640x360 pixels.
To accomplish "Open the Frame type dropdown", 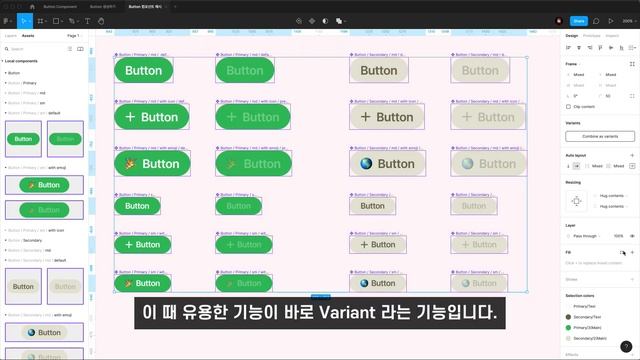I will point(573,64).
